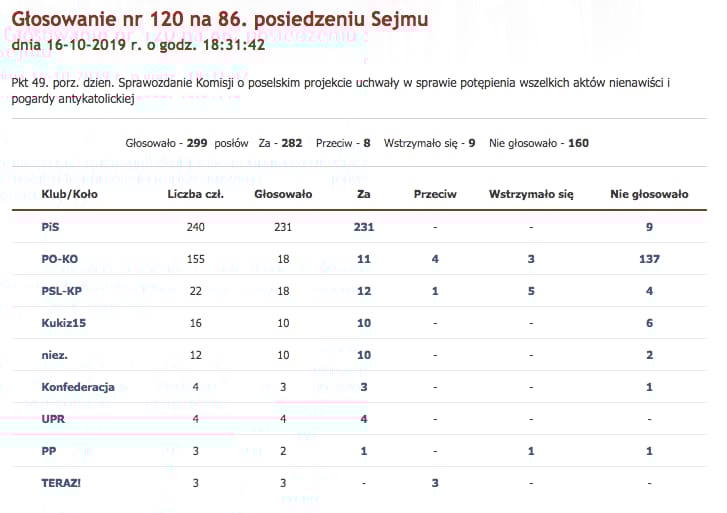Viewport: 727px width, 513px height.
Task: Open the PO-KO club link
Action: click(x=59, y=259)
